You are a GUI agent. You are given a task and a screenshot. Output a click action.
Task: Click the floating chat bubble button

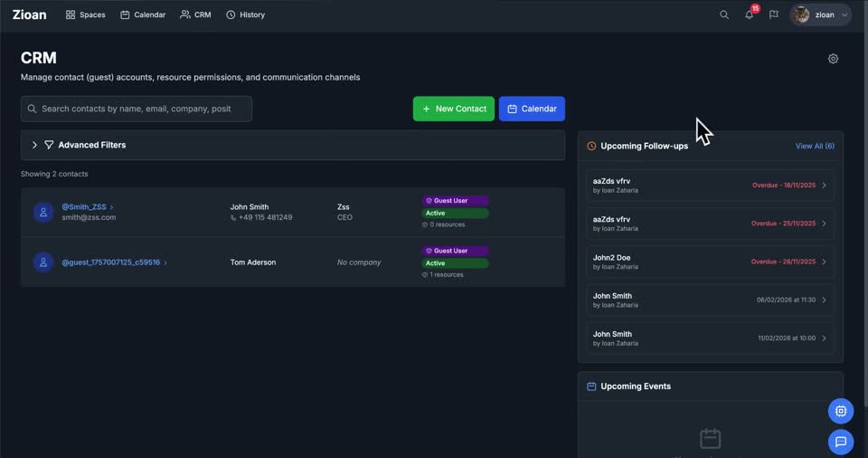tap(840, 442)
